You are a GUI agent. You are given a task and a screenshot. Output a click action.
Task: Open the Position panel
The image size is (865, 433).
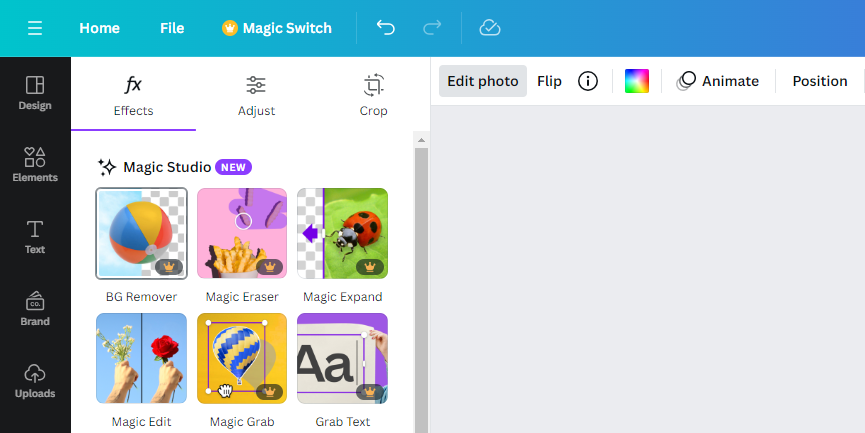tap(820, 81)
